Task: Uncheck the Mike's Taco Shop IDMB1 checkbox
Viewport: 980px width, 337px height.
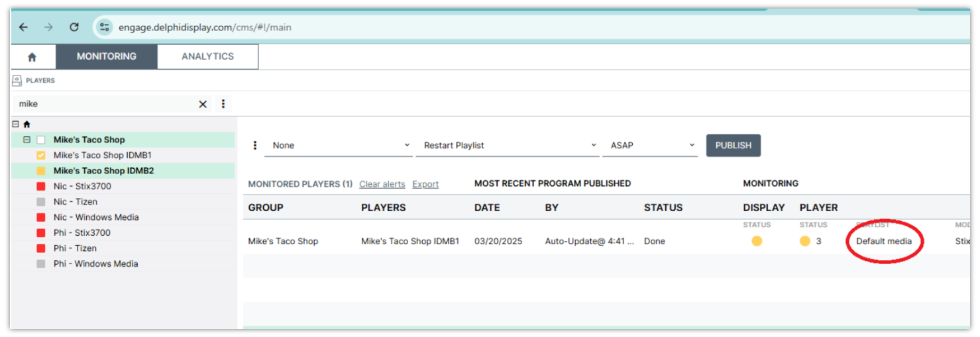Action: [x=41, y=156]
